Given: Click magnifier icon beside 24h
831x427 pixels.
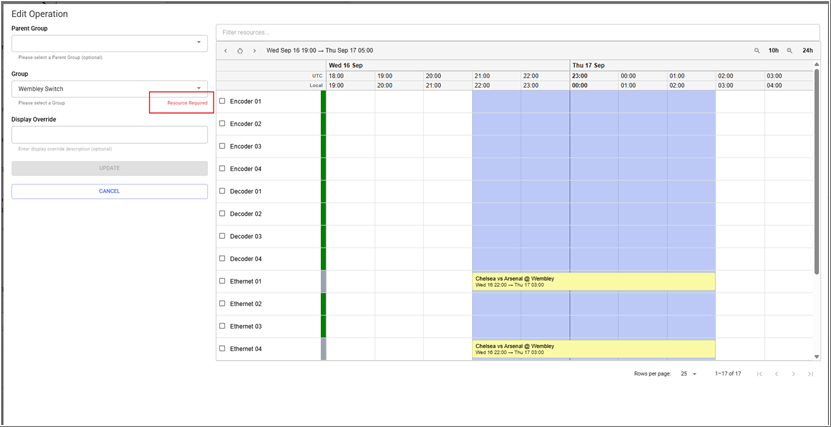Looking at the screenshot, I should 789,51.
